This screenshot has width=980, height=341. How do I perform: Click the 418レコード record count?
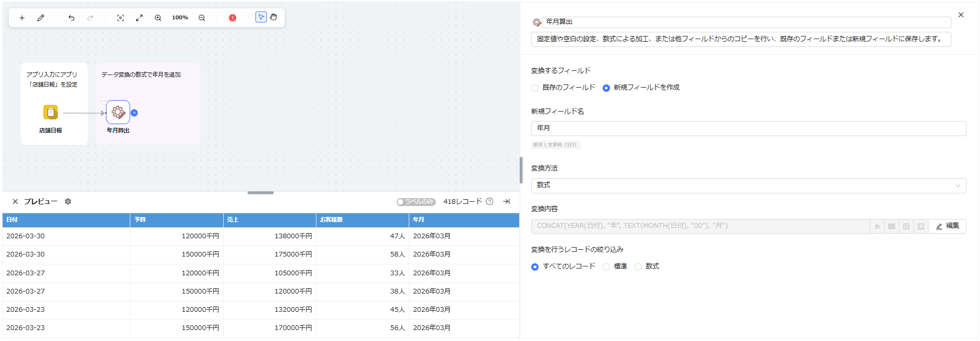(463, 201)
